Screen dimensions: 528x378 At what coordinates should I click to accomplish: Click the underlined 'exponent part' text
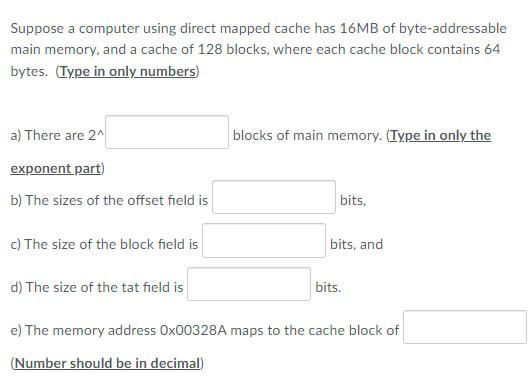(x=56, y=168)
